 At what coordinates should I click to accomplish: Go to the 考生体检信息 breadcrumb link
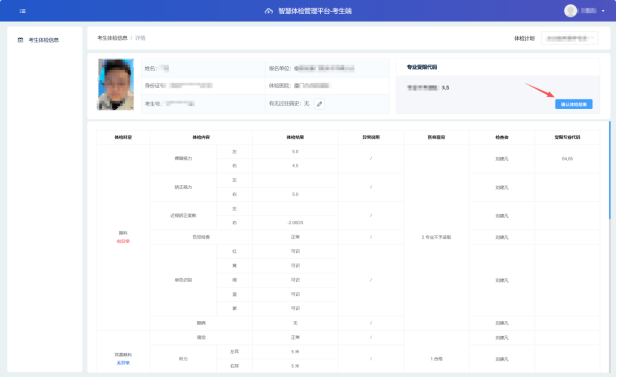113,38
